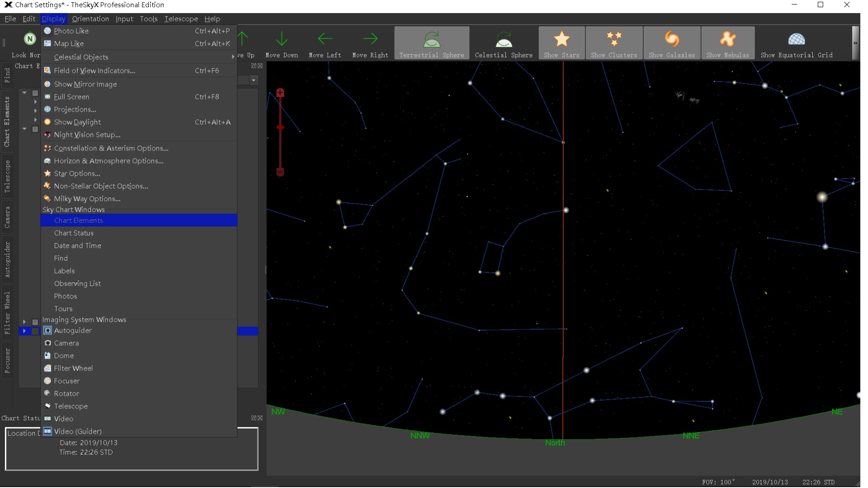Open the Autoguider imaging window

pyautogui.click(x=139, y=330)
